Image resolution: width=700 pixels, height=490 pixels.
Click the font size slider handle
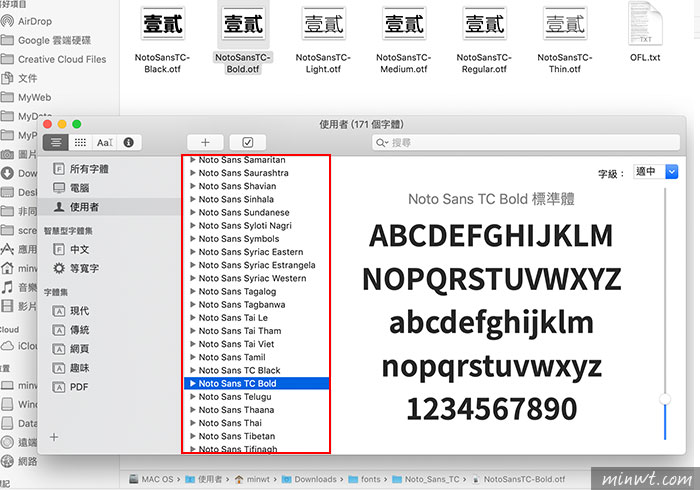click(665, 399)
